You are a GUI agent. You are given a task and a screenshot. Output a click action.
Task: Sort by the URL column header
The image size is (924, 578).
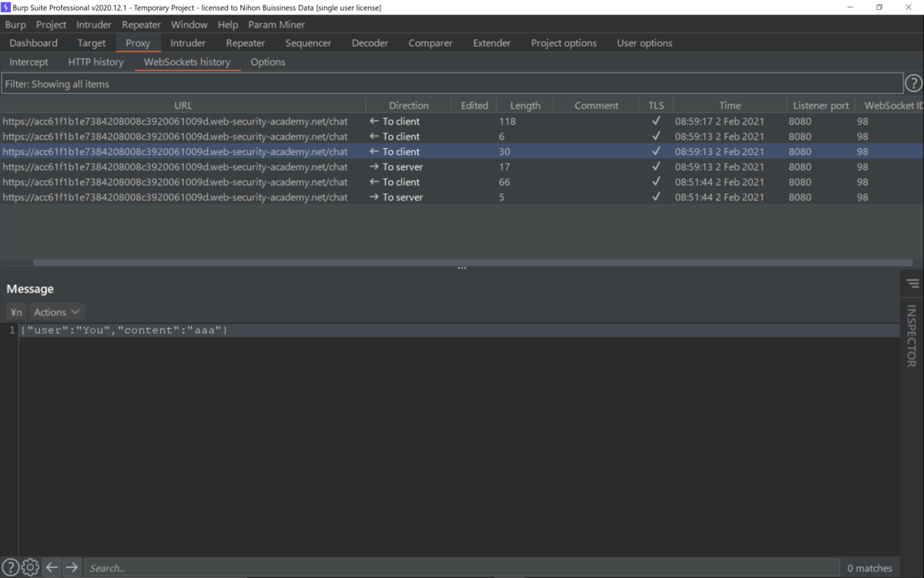pos(183,106)
